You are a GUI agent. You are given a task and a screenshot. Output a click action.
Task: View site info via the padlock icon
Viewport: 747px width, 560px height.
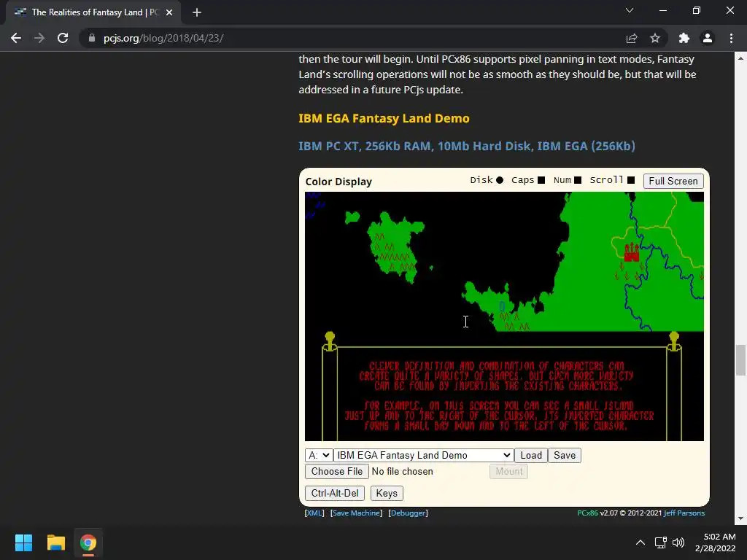92,38
